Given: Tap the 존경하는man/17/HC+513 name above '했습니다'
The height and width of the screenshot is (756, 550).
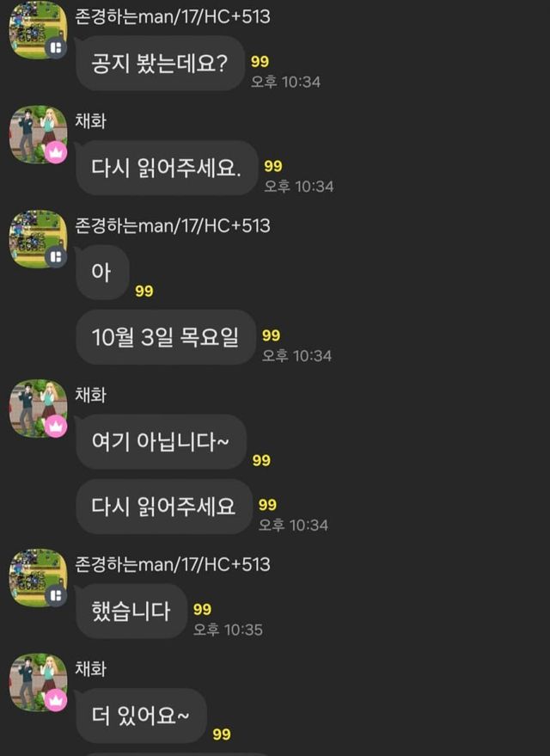Looking at the screenshot, I should click(x=173, y=564).
